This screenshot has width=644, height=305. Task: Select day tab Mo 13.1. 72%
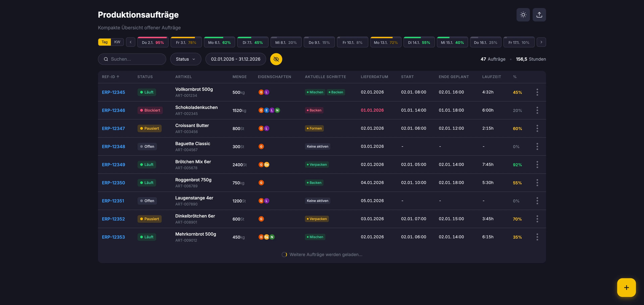coord(386,42)
